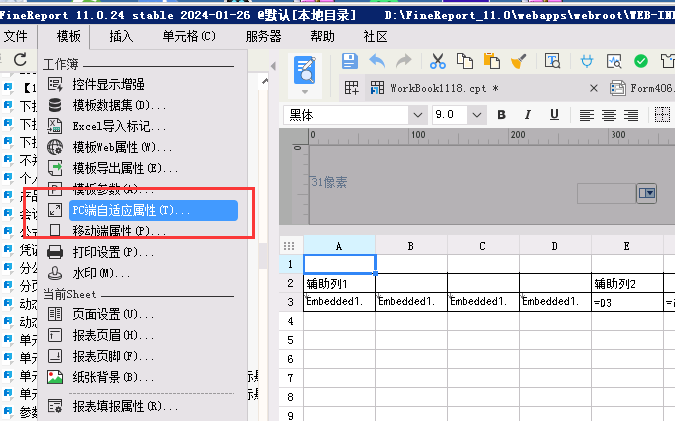Select empty cell A1

tap(340, 264)
